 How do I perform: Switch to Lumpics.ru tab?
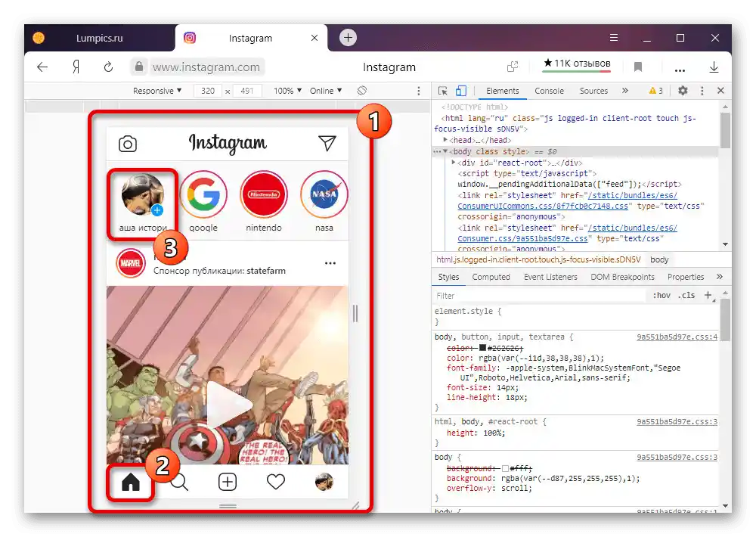[x=99, y=38]
